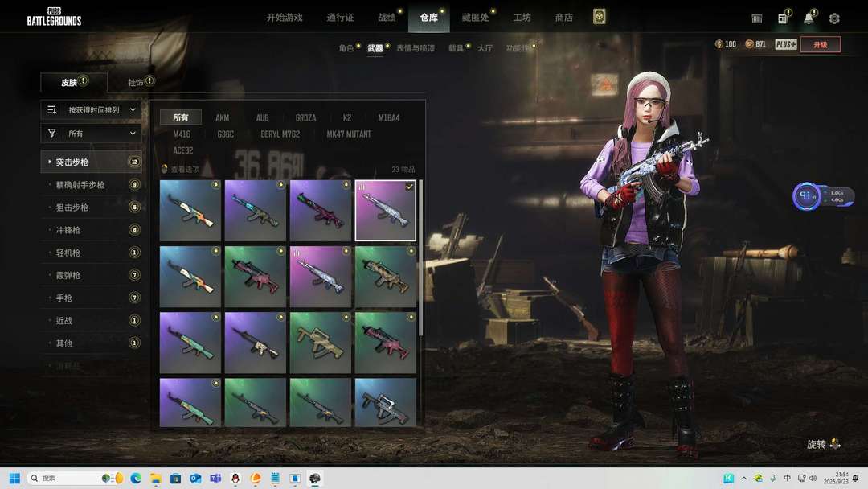The image size is (868, 489).
Task: Select the 近战 category
Action: [92, 321]
